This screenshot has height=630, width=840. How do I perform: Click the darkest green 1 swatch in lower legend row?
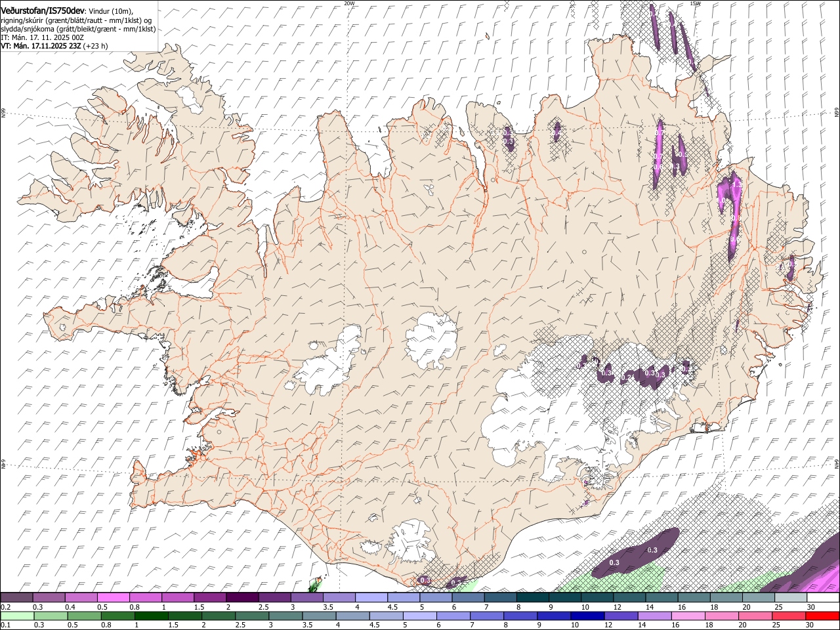(x=152, y=616)
